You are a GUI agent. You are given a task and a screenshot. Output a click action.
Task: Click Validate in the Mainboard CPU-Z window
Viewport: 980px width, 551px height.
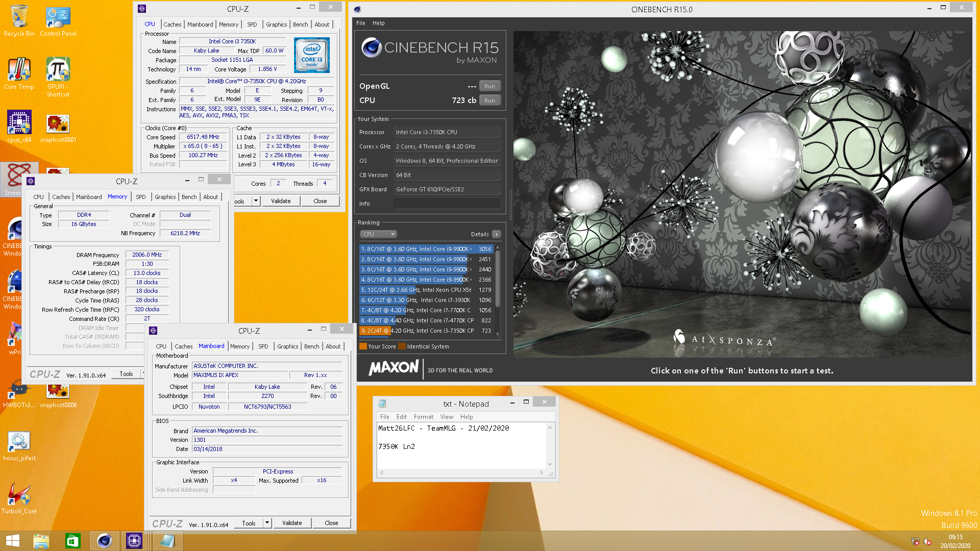292,523
